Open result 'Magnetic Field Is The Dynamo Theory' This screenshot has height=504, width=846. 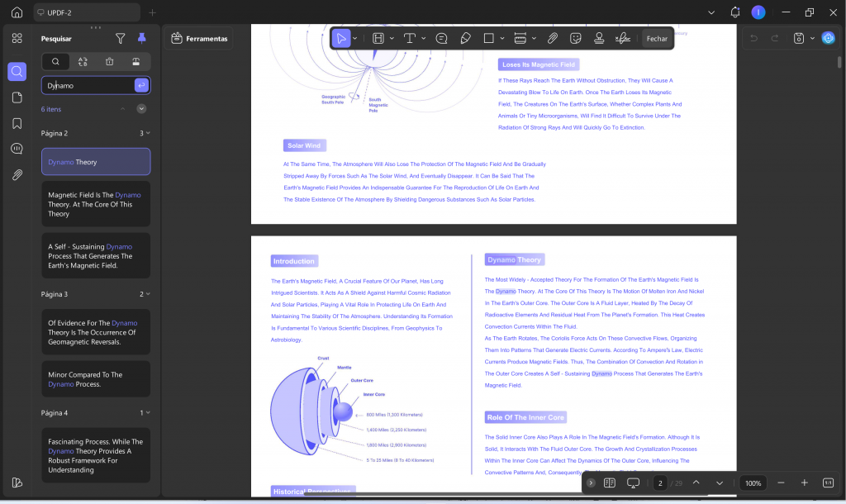pos(96,205)
